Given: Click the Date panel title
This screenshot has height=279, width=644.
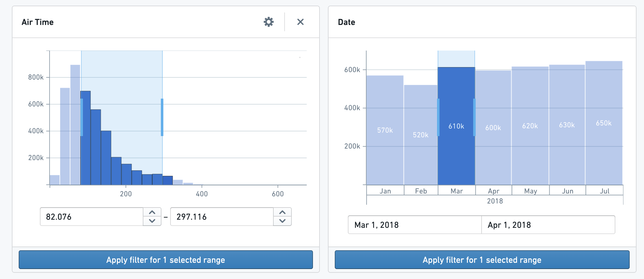Looking at the screenshot, I should [x=347, y=22].
